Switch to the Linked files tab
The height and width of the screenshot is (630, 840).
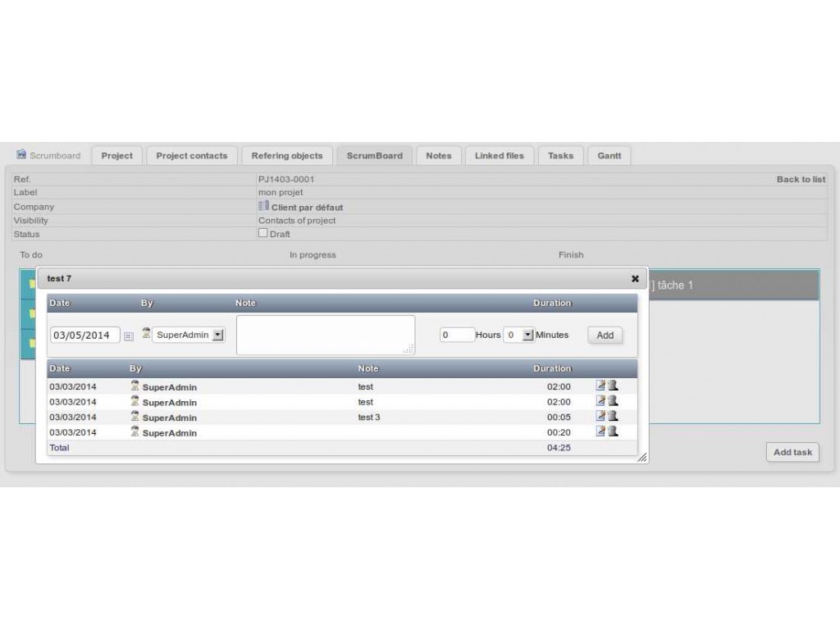tap(500, 155)
